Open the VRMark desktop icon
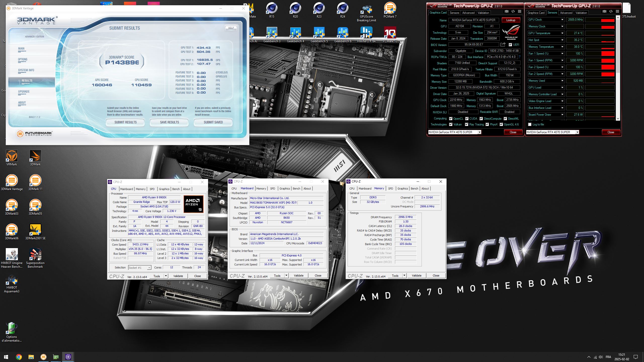644x362 pixels. pos(12,158)
